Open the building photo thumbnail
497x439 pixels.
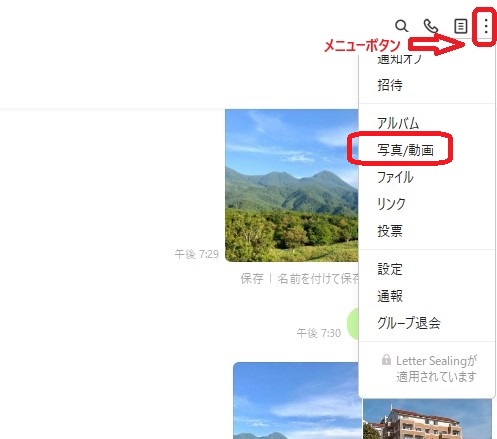point(427,419)
